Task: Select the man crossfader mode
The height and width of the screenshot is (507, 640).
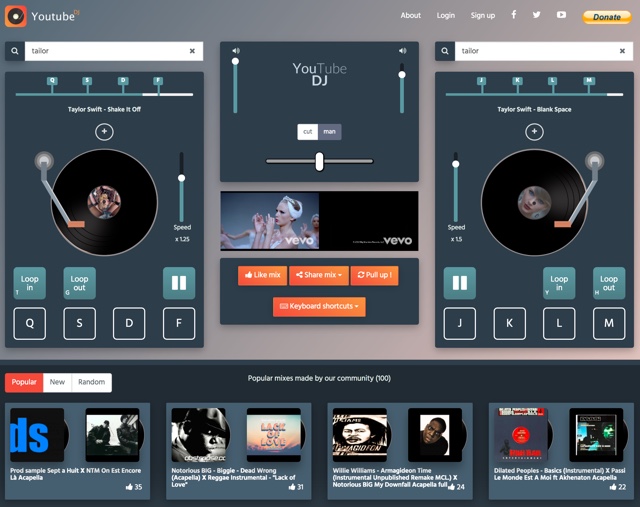Action: pyautogui.click(x=329, y=132)
